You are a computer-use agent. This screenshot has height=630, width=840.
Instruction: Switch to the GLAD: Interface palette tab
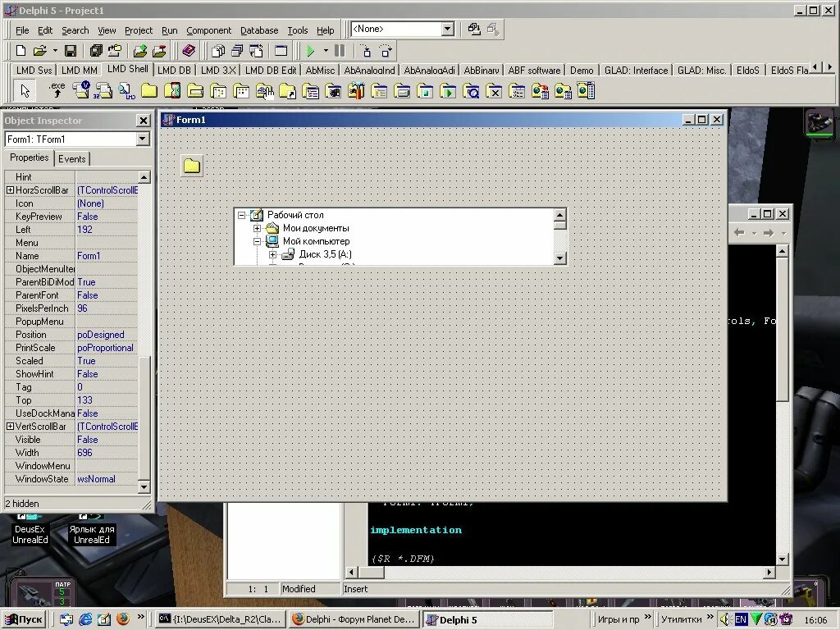(636, 71)
